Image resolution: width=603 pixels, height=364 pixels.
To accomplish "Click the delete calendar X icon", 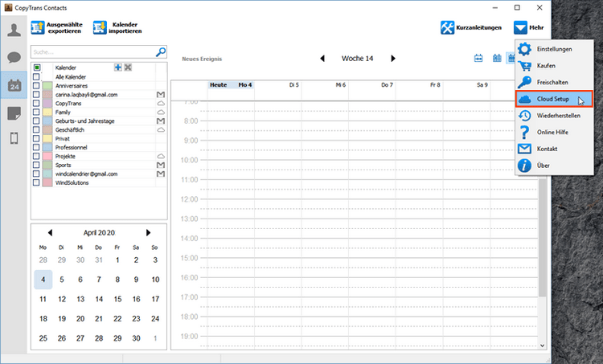I will [128, 67].
